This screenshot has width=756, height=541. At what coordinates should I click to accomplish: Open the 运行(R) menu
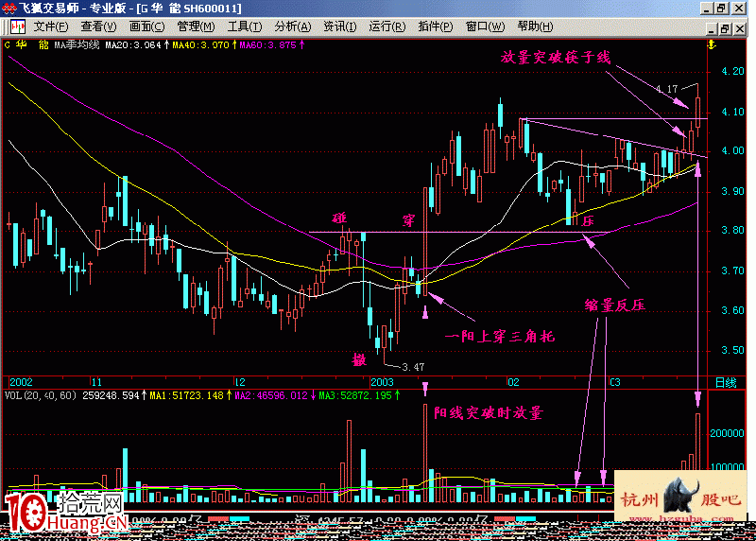387,26
